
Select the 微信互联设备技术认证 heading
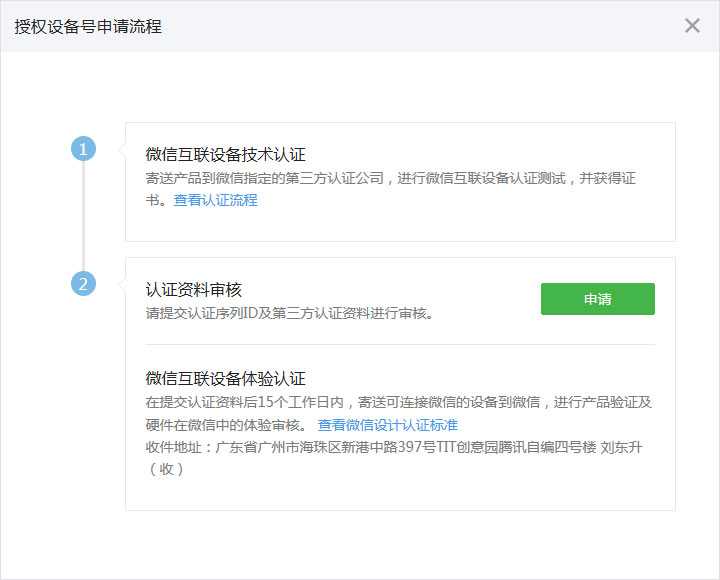(x=225, y=154)
